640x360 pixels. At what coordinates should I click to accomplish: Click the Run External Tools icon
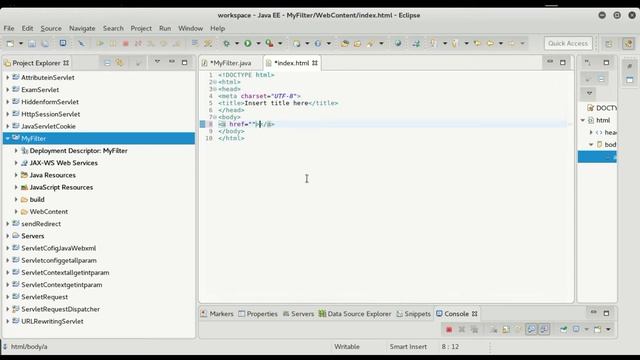tap(269, 43)
